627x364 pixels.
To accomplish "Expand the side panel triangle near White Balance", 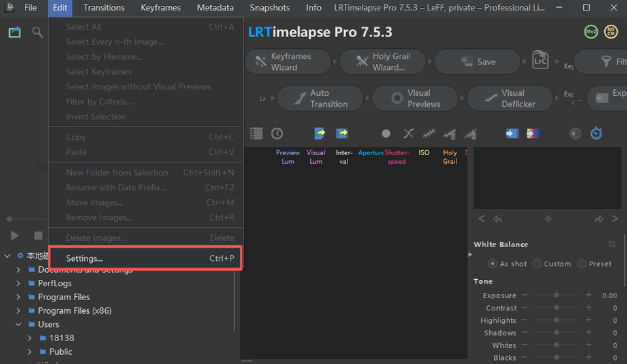I will [x=470, y=254].
